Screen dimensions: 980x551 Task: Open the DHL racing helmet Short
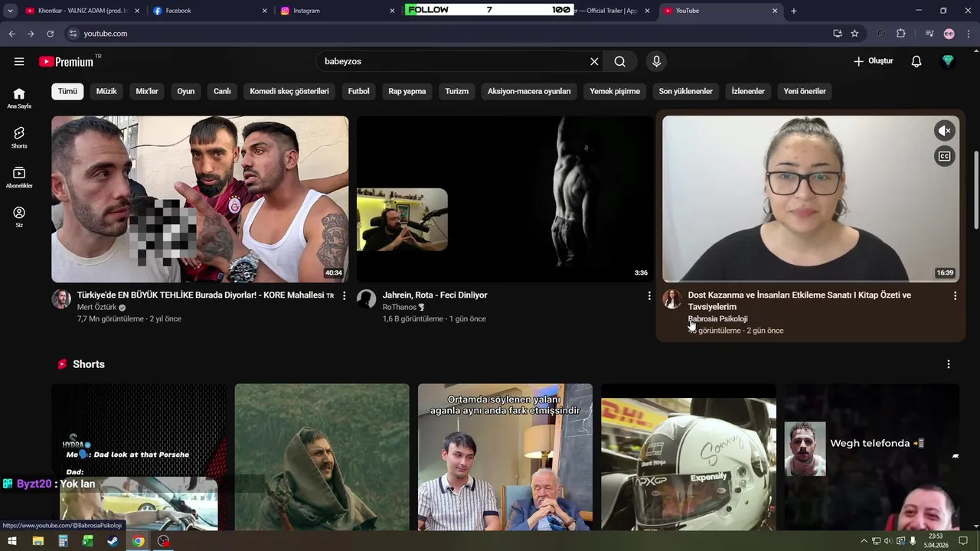(x=688, y=457)
